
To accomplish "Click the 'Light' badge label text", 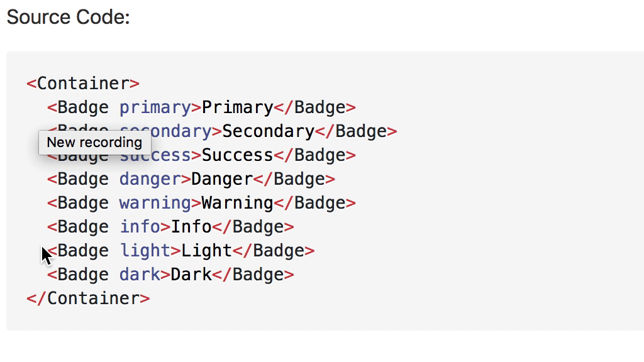I will (x=206, y=251).
